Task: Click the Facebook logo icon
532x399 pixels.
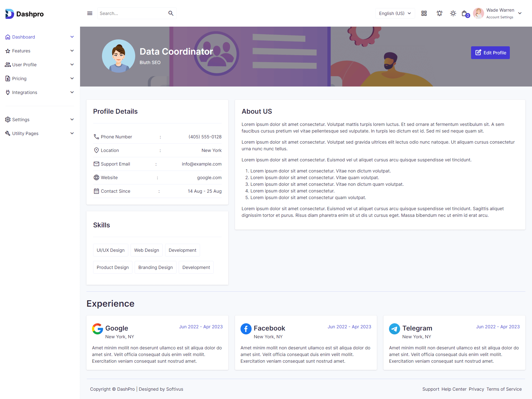Action: pos(246,329)
